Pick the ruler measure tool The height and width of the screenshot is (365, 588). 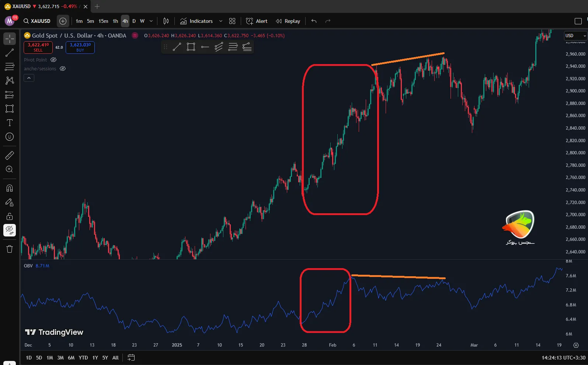tap(10, 155)
